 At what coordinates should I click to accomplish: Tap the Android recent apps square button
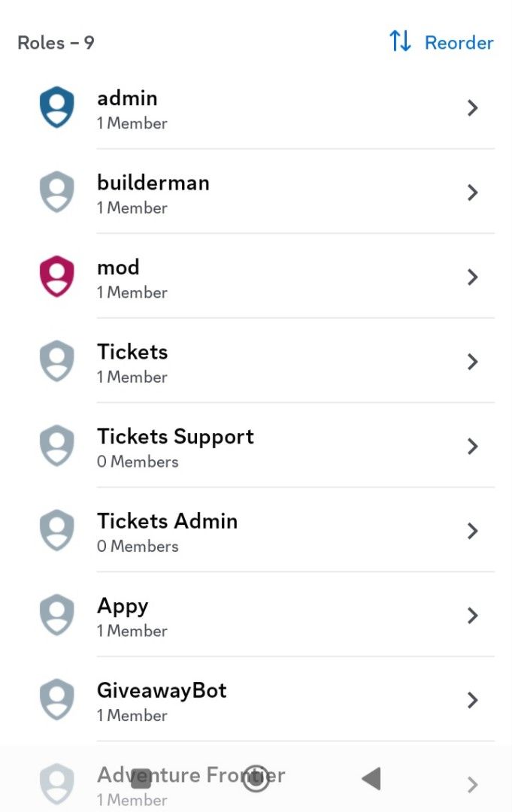(x=141, y=779)
